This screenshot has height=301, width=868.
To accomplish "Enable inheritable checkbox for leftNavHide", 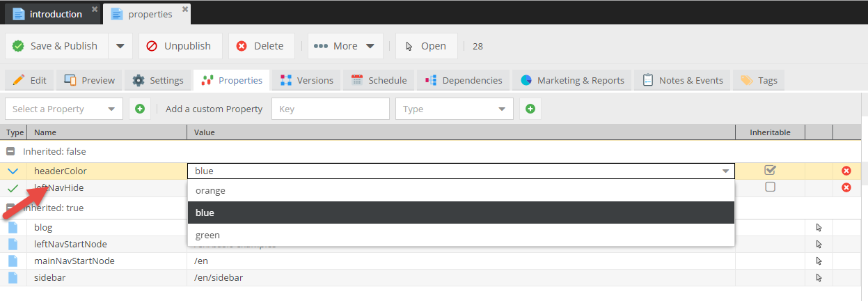I will pyautogui.click(x=770, y=187).
